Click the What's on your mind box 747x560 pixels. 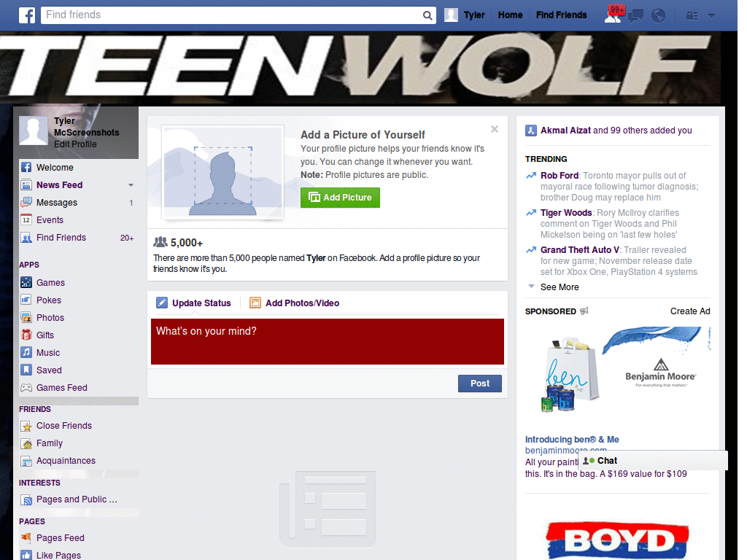(328, 342)
